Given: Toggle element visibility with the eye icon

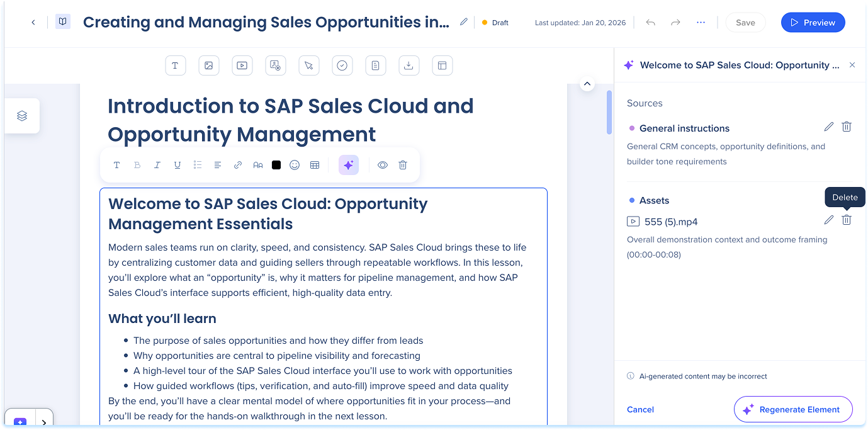Looking at the screenshot, I should click(x=382, y=165).
